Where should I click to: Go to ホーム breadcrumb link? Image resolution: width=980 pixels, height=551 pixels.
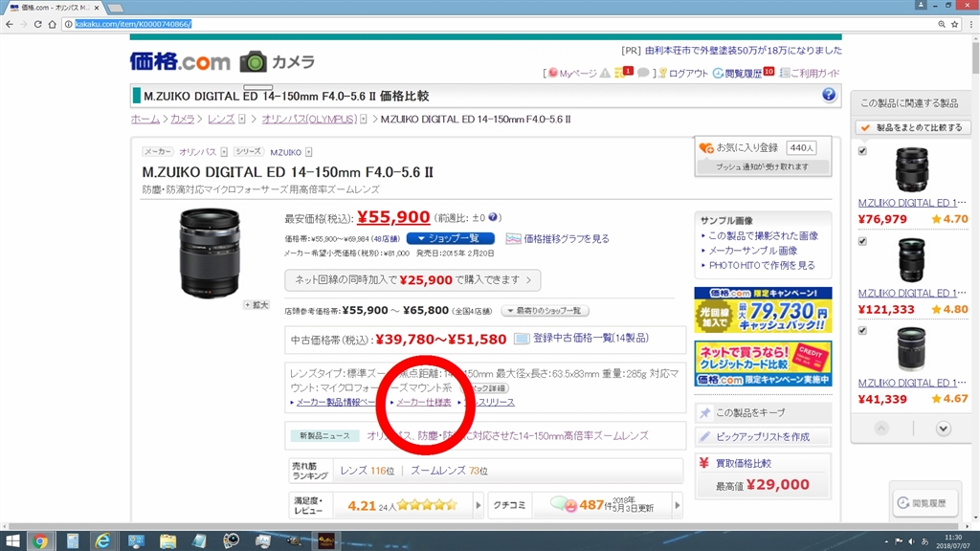point(145,119)
